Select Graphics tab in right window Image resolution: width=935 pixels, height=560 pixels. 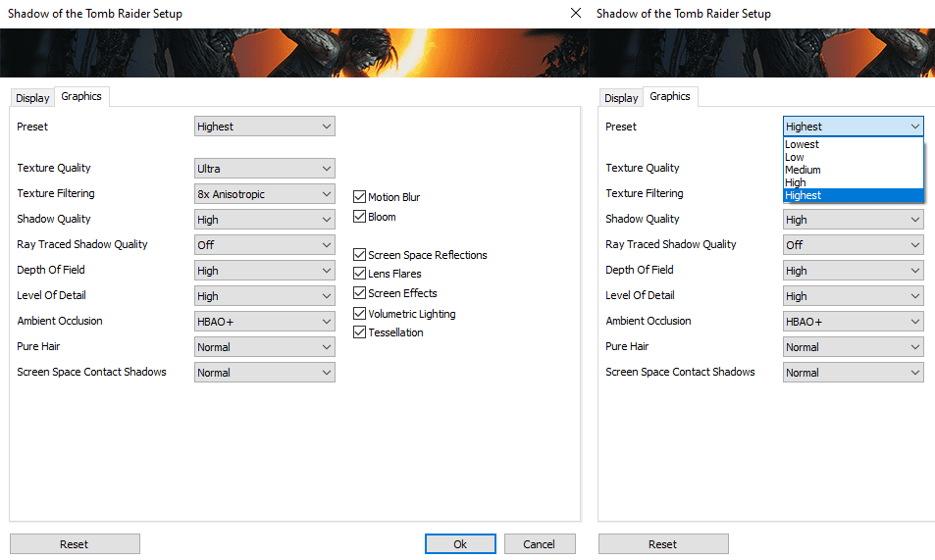[670, 96]
